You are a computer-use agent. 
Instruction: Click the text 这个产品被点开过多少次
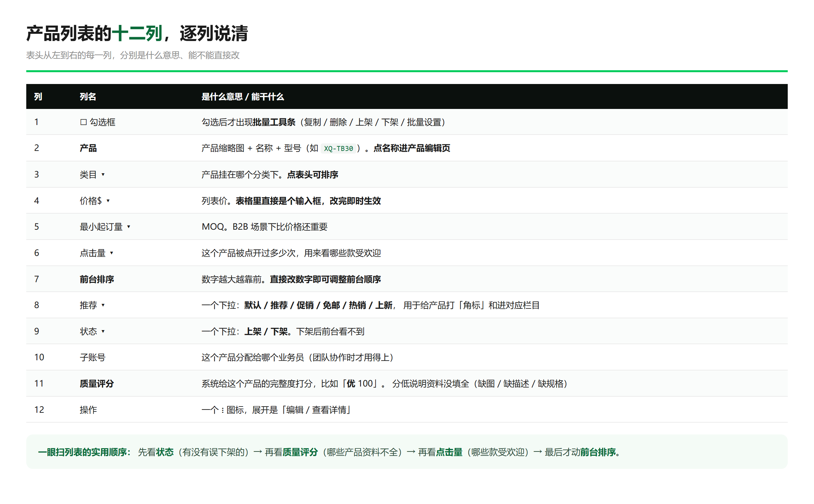[248, 253]
